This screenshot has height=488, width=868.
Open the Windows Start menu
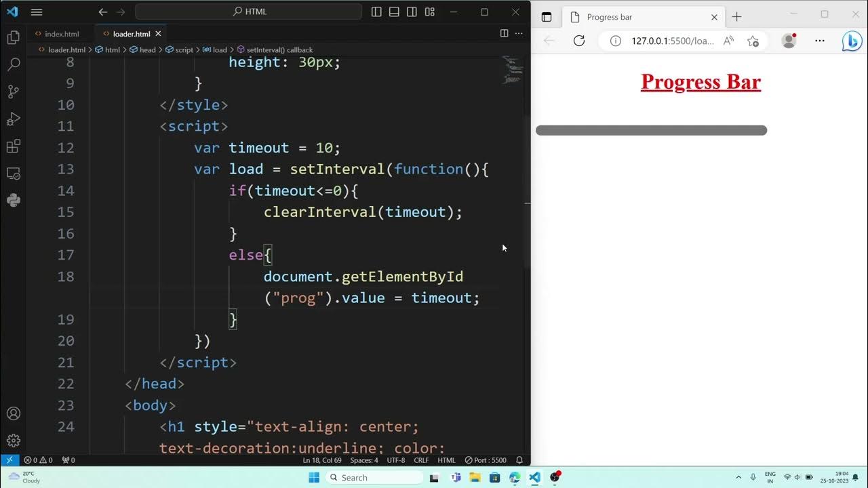[x=314, y=477]
